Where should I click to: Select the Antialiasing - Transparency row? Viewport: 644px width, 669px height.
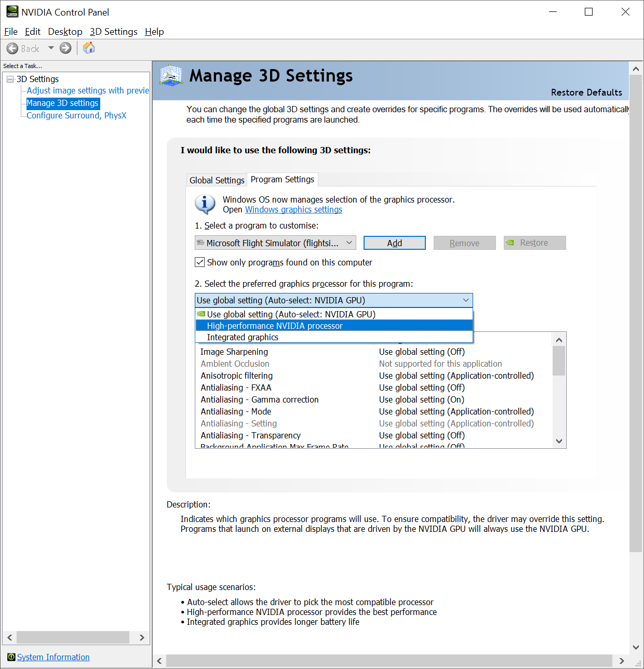[373, 435]
